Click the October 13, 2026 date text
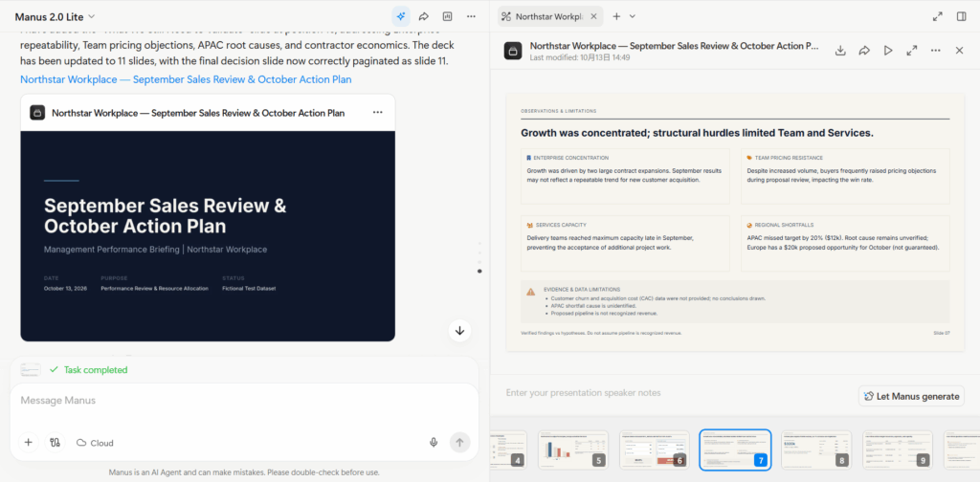Screen dimensions: 980x482 65,289
